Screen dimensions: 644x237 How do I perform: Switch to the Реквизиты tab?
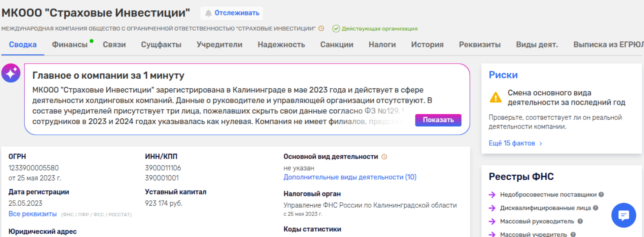(480, 45)
